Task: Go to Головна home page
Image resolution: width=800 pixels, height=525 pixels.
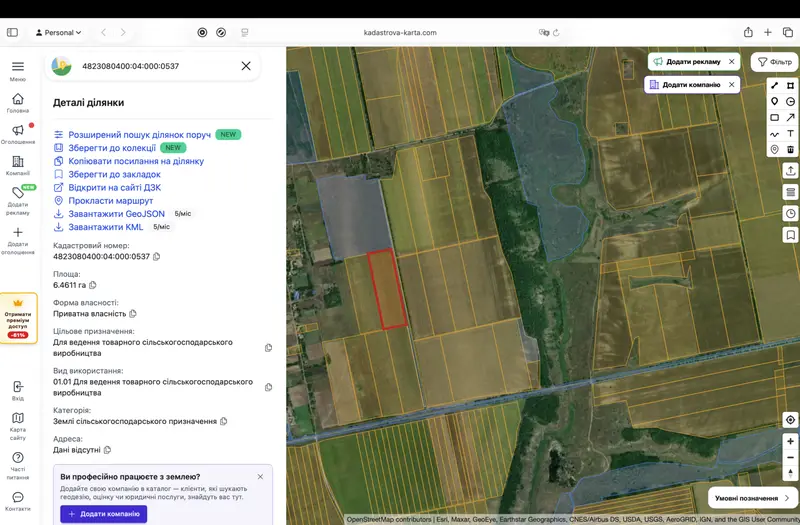Action: tap(18, 103)
